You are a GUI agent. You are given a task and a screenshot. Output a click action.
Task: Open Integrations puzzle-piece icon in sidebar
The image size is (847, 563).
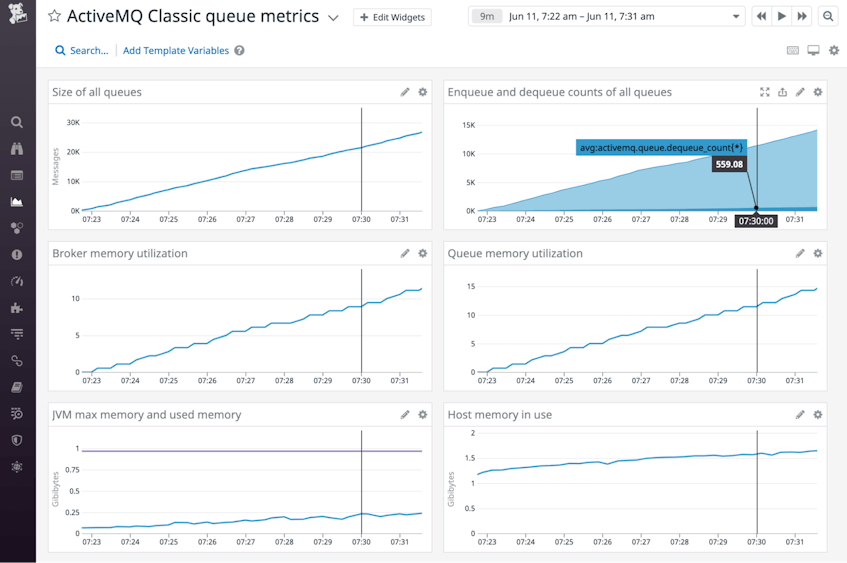tap(17, 308)
